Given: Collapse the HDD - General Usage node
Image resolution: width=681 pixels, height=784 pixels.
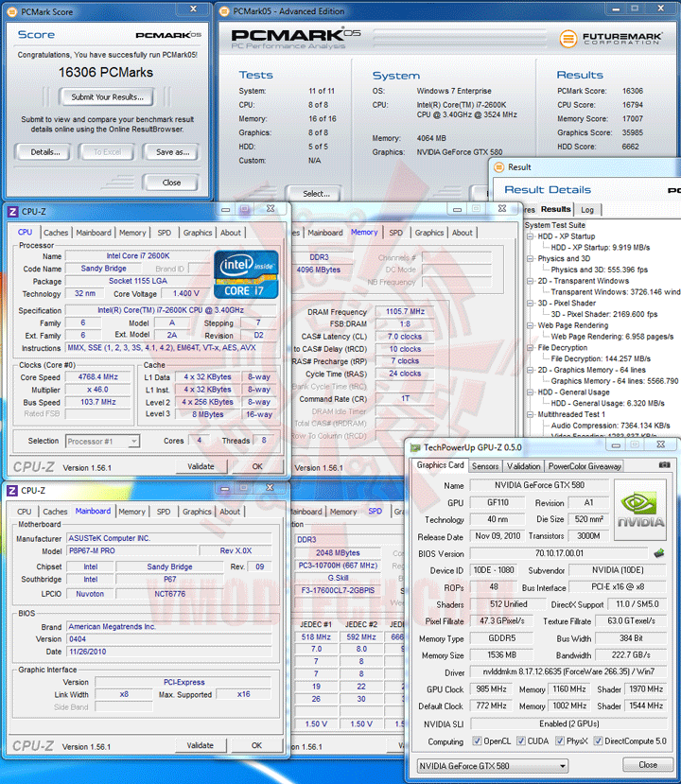Looking at the screenshot, I should pyautogui.click(x=530, y=392).
